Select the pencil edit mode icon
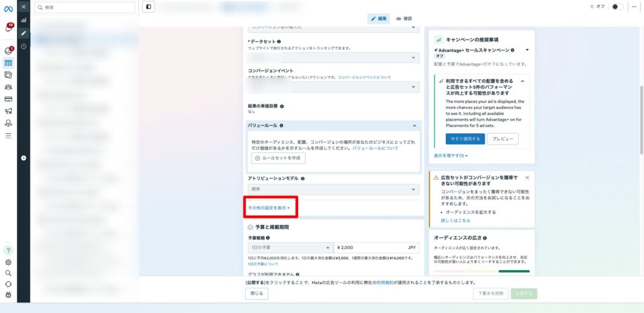 pos(23,33)
